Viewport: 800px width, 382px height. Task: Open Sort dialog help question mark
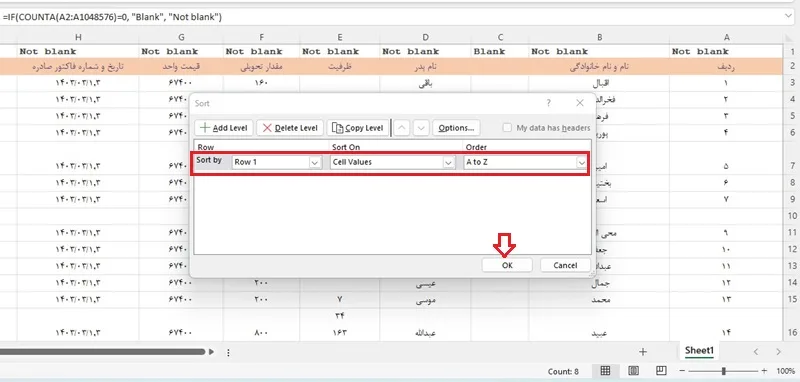pos(548,103)
